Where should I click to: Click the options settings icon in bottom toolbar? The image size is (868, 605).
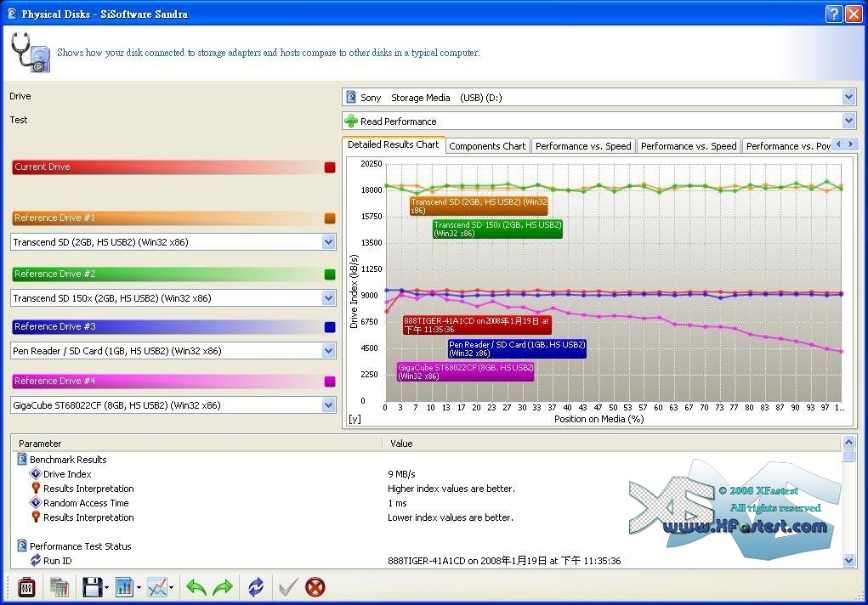pos(26,587)
